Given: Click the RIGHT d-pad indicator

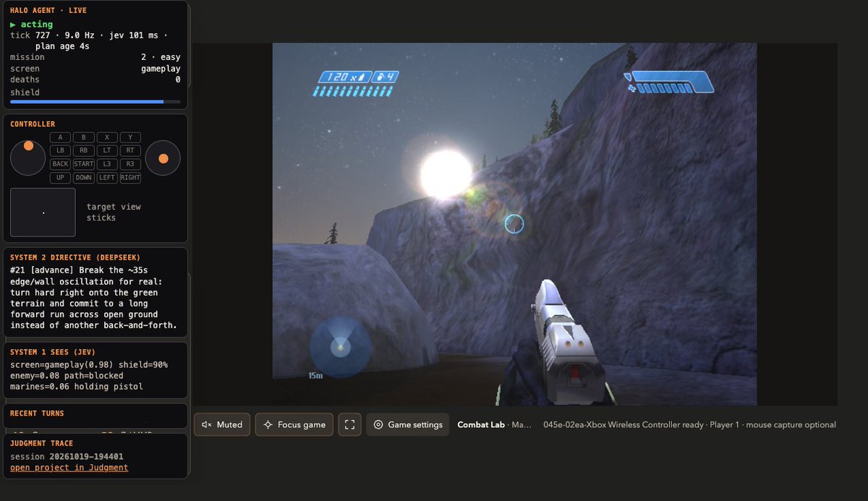Looking at the screenshot, I should click(130, 178).
